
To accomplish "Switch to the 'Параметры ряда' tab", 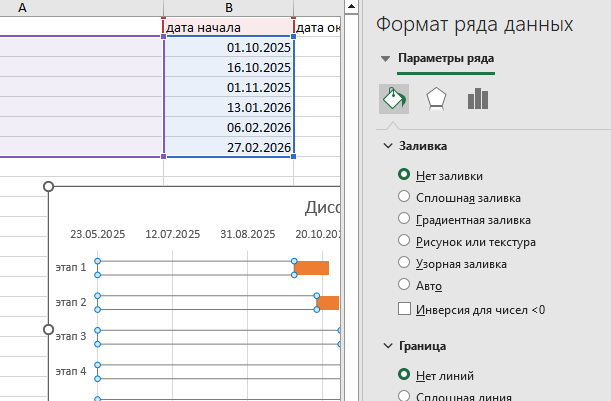I will pyautogui.click(x=445, y=59).
